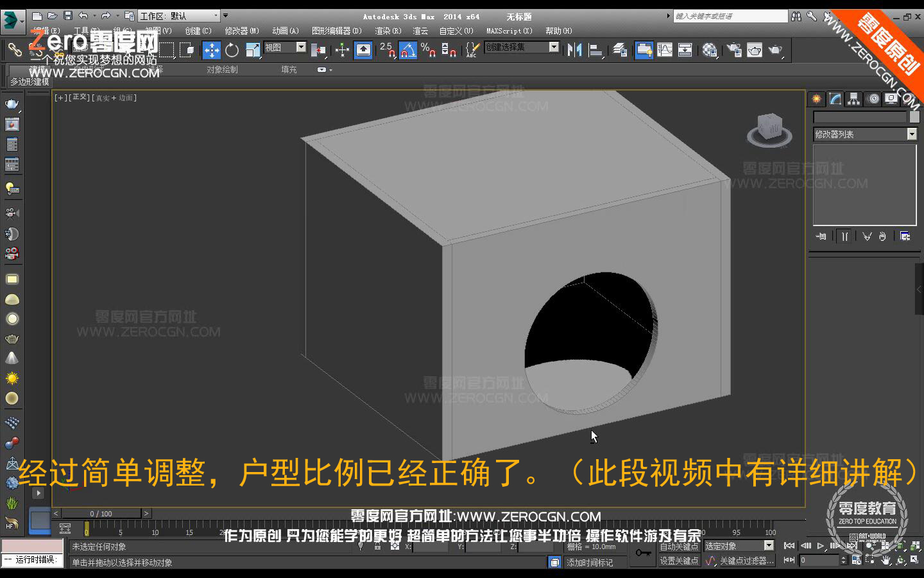Select the Select and Rotate tool
924x578 pixels.
coord(232,49)
